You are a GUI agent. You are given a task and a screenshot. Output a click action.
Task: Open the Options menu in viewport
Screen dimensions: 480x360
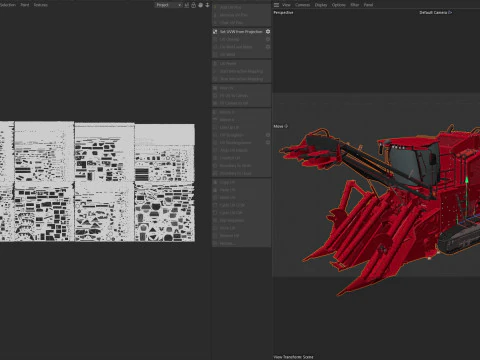coord(339,5)
